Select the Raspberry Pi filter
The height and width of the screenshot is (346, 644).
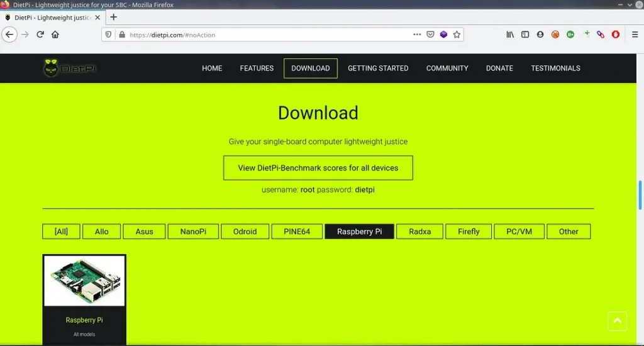(359, 232)
